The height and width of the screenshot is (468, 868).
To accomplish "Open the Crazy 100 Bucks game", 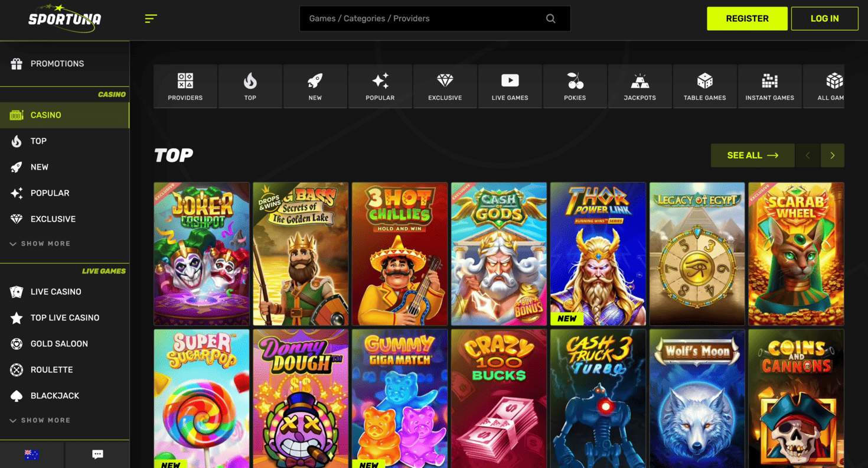I will pos(499,399).
